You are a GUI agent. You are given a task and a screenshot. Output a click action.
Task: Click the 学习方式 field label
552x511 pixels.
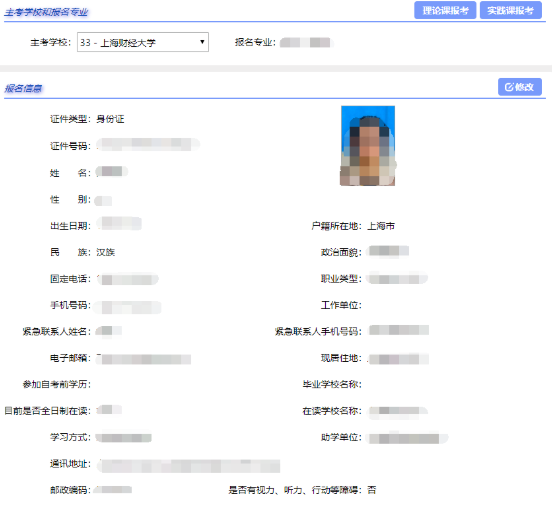(70, 437)
